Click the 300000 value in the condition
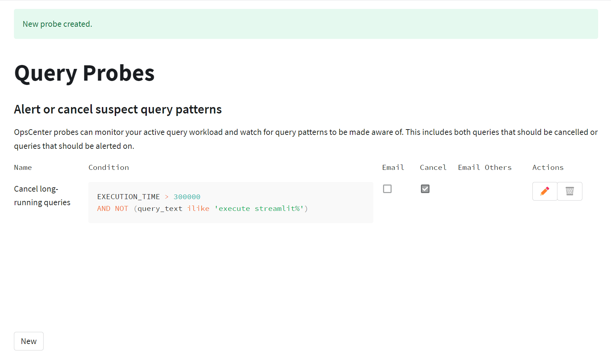This screenshot has height=364, width=611. click(187, 197)
